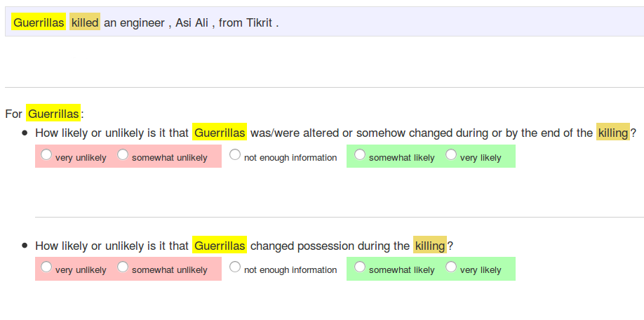This screenshot has height=320, width=644.
Task: Click the word 'Tikrit' in the sentence
Action: pyautogui.click(x=259, y=23)
